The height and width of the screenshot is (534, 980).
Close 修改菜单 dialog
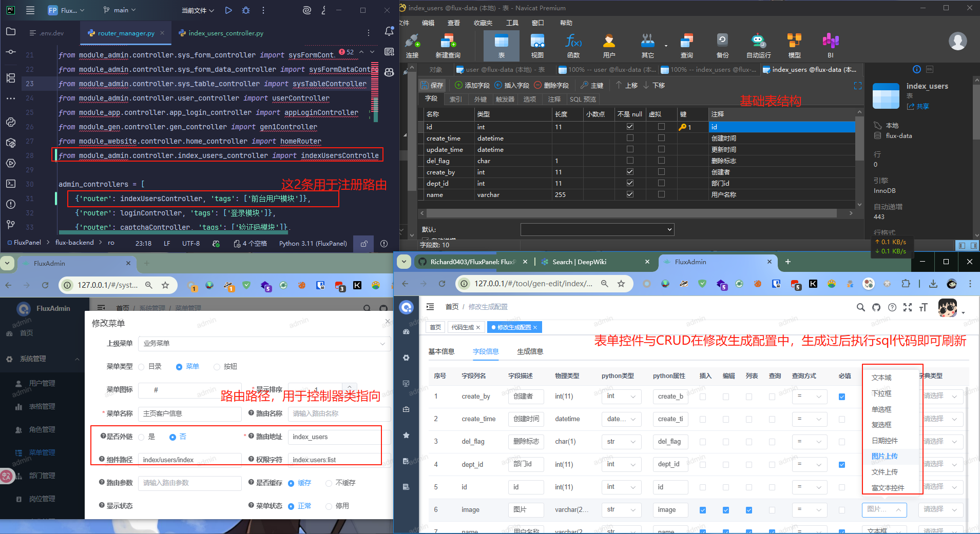(x=387, y=322)
